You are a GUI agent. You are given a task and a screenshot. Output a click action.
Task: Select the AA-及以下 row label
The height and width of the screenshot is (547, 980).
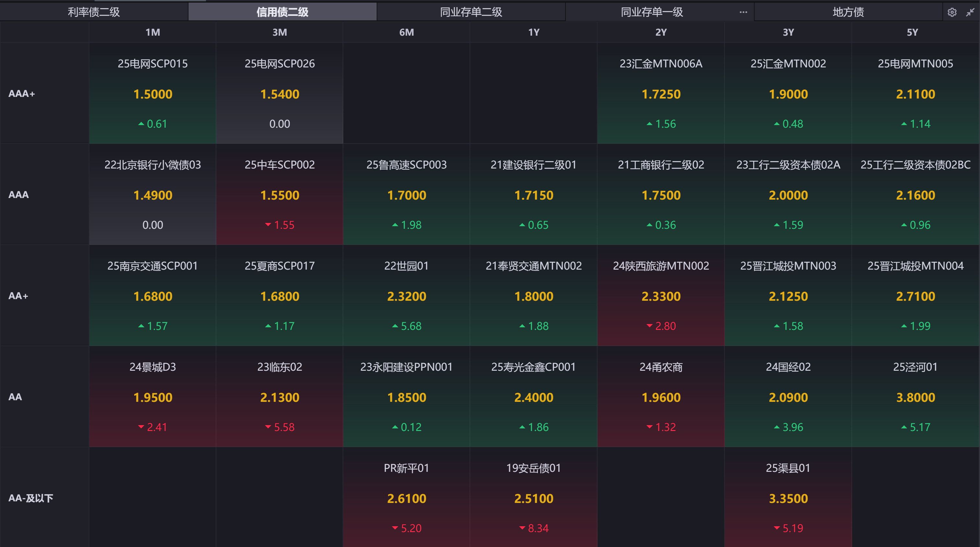point(30,498)
